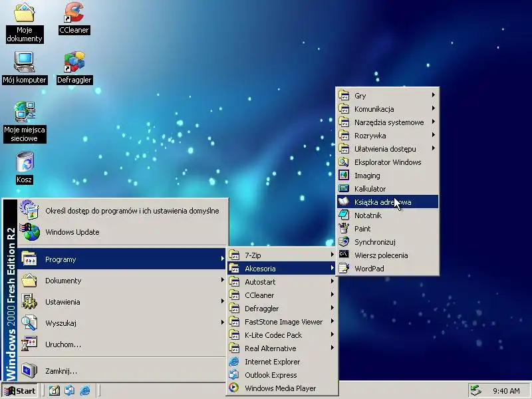Screen dimensions: 532x399
Task: Expand the Komunikacja subfolder
Action: click(x=388, y=109)
